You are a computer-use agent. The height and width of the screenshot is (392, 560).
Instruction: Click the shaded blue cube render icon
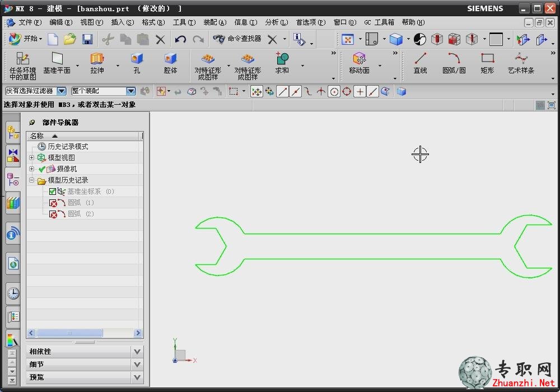click(396, 39)
